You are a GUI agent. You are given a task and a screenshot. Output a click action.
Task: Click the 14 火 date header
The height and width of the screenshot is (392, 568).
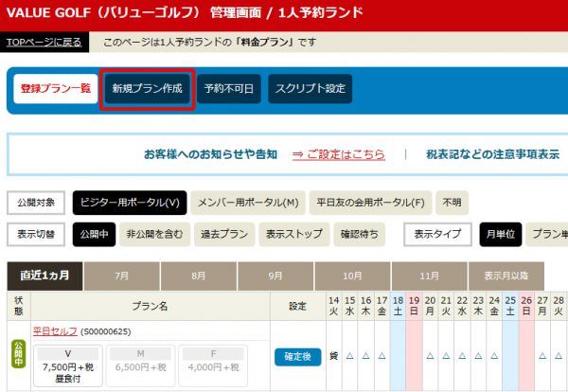(333, 306)
